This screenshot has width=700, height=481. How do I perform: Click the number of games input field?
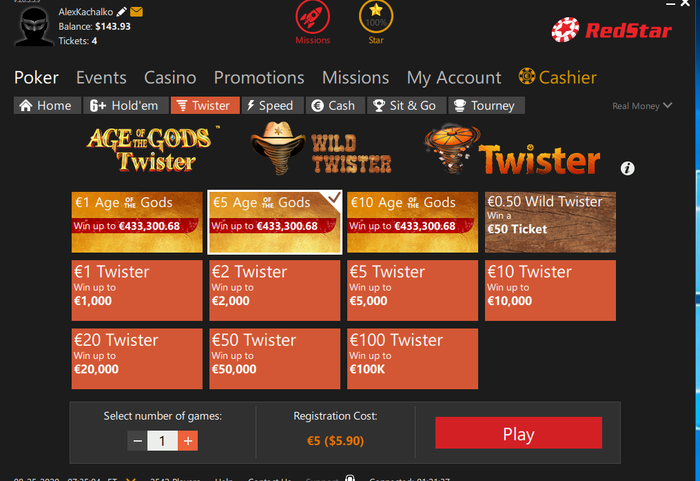[162, 441]
